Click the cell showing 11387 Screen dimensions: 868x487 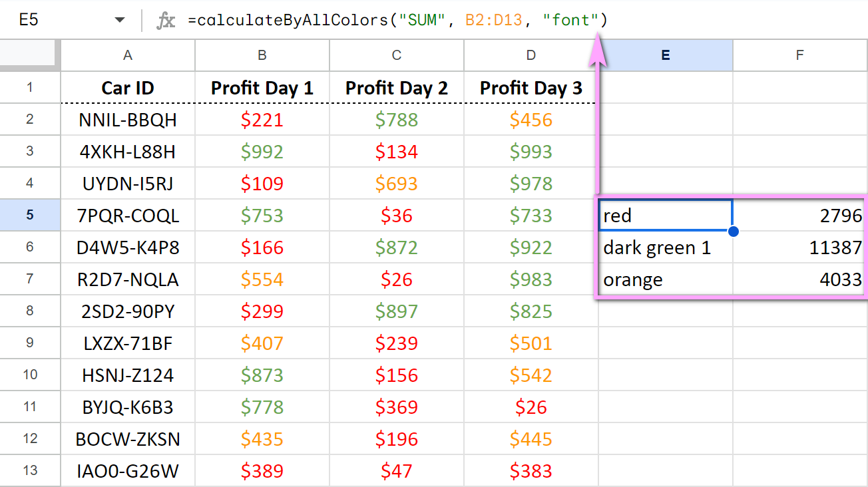(x=799, y=247)
